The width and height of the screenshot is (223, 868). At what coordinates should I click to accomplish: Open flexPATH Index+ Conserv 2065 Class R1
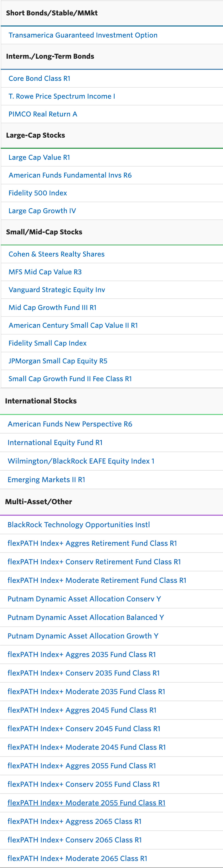75,840
